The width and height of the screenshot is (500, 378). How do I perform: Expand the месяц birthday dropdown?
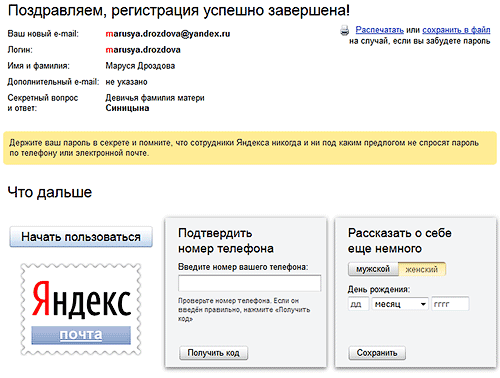tap(400, 304)
